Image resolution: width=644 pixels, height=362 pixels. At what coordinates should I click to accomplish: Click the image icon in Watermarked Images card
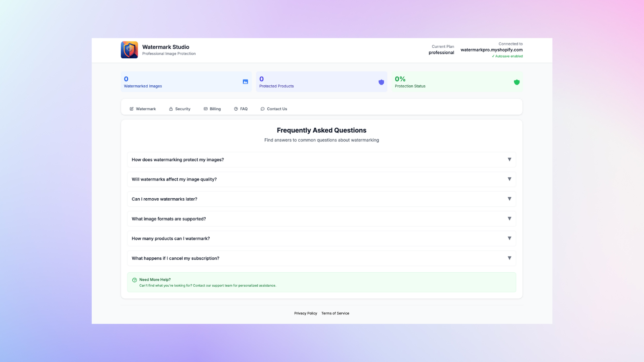[x=245, y=82]
